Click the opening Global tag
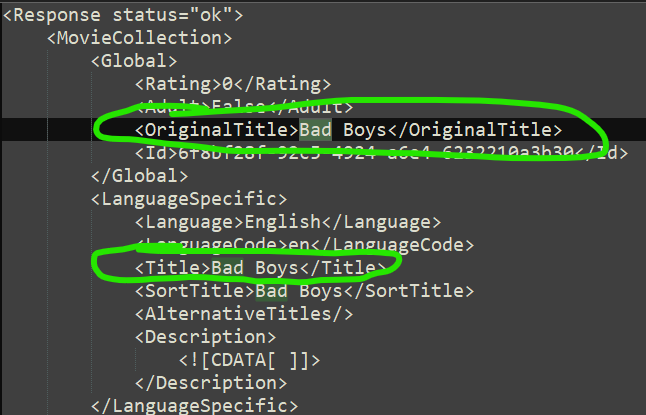The image size is (646, 415). click(x=134, y=61)
